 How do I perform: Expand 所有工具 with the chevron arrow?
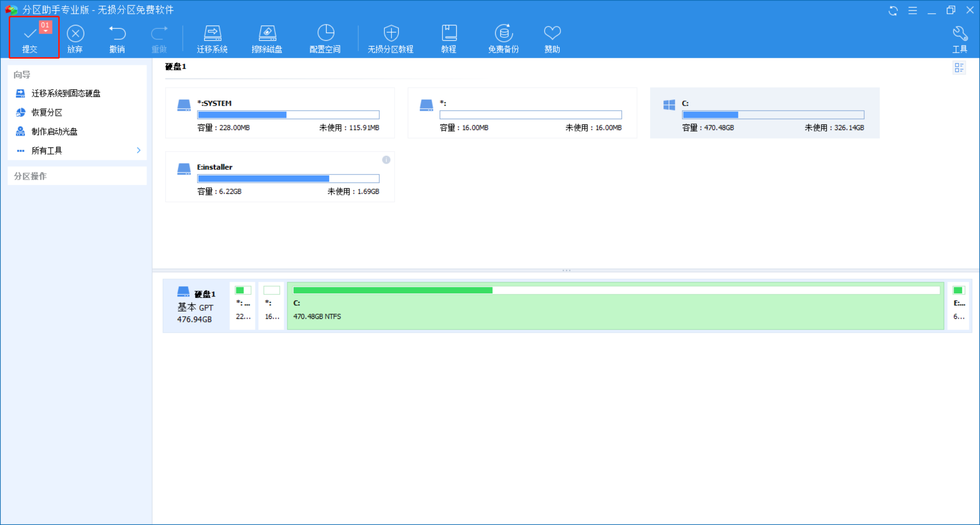point(138,151)
